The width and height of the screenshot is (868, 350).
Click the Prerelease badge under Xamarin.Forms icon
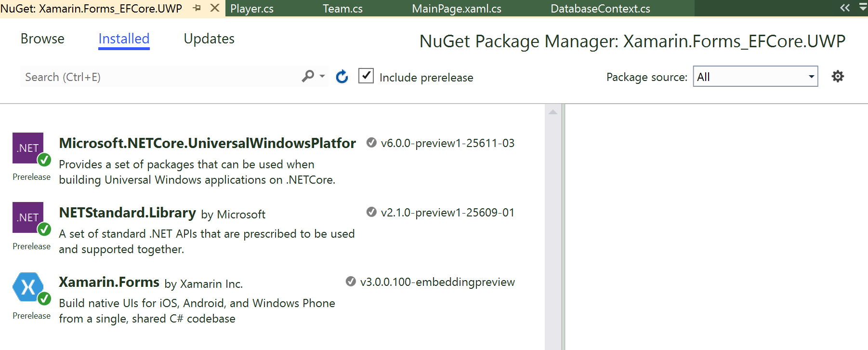31,316
